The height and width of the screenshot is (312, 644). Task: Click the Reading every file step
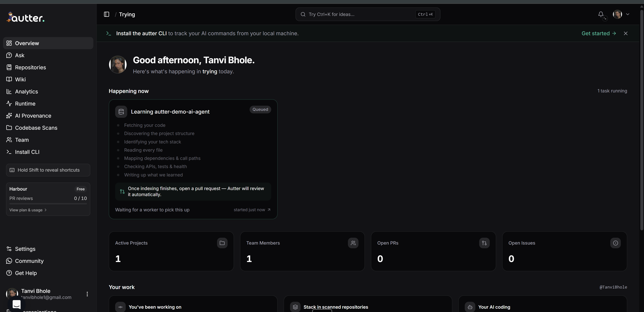coord(143,150)
